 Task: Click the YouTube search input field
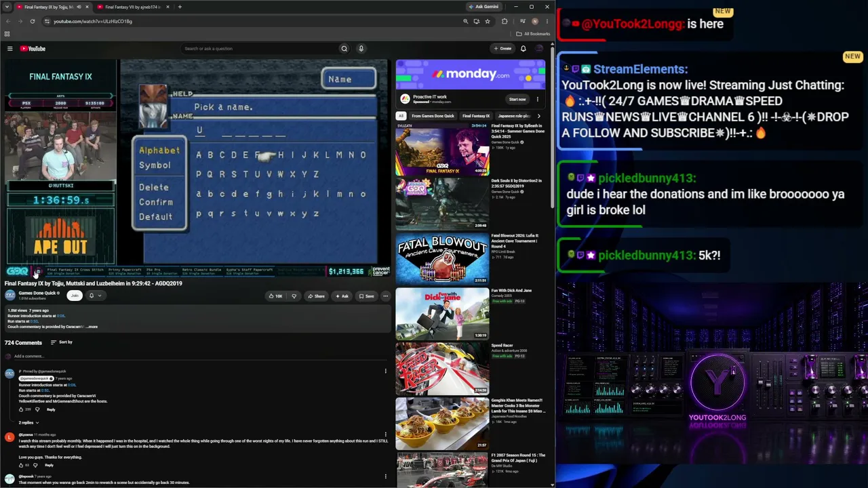tap(260, 49)
